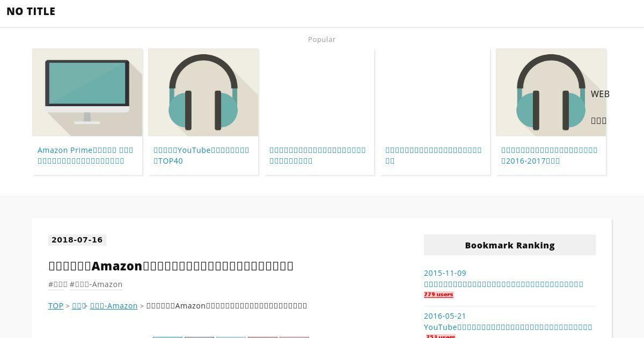Open the article headline containing Amazon

pos(171,266)
